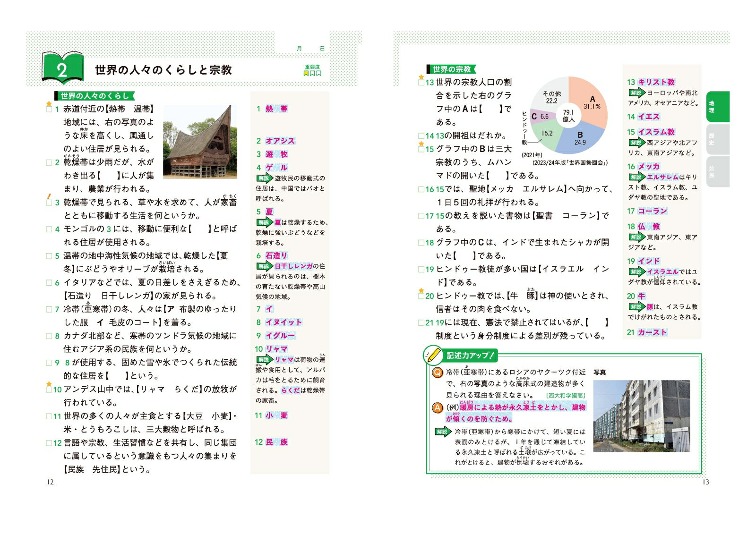Viewport: 756px width, 534px height.
Task: Check the box for question 12
Action: [49, 443]
